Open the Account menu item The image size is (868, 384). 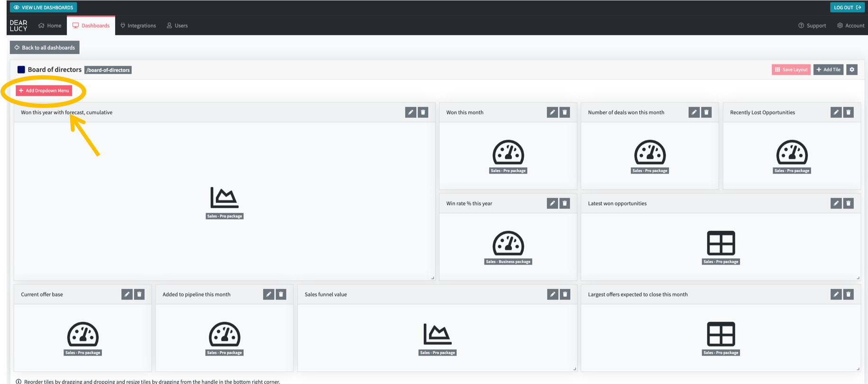click(851, 26)
